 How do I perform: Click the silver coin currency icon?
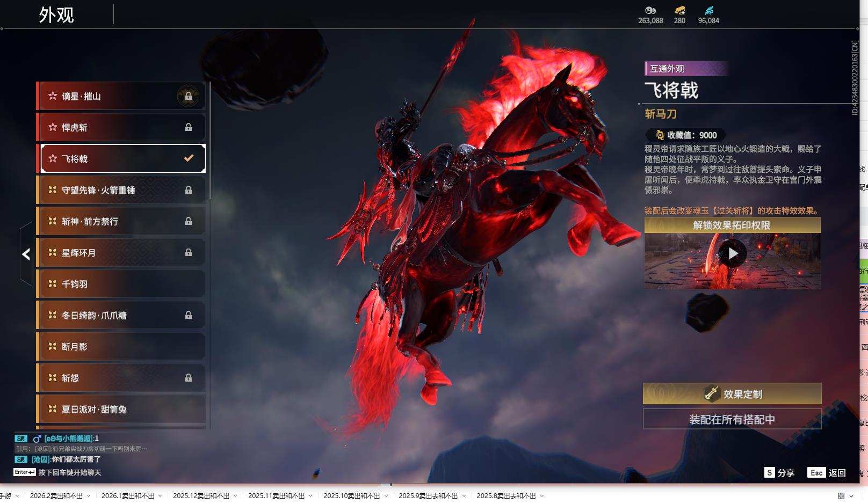650,10
